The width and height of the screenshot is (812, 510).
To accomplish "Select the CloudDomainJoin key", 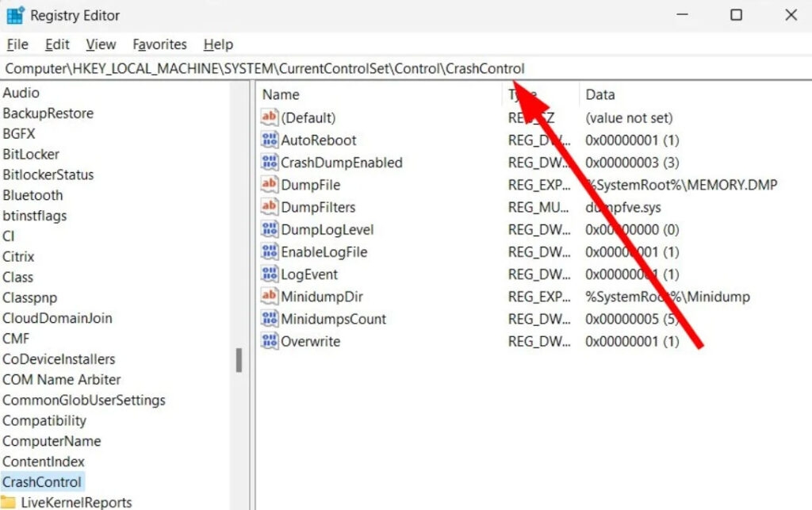I will 57,318.
